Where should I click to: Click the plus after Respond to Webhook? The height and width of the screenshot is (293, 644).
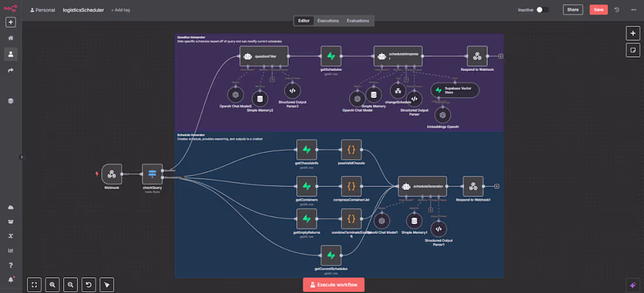[x=501, y=56]
